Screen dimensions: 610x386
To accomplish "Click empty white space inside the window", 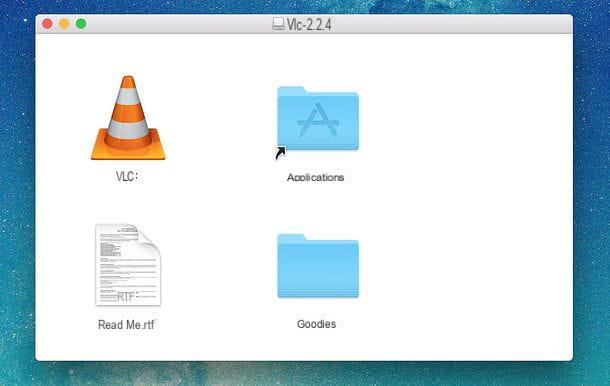I will 467,195.
